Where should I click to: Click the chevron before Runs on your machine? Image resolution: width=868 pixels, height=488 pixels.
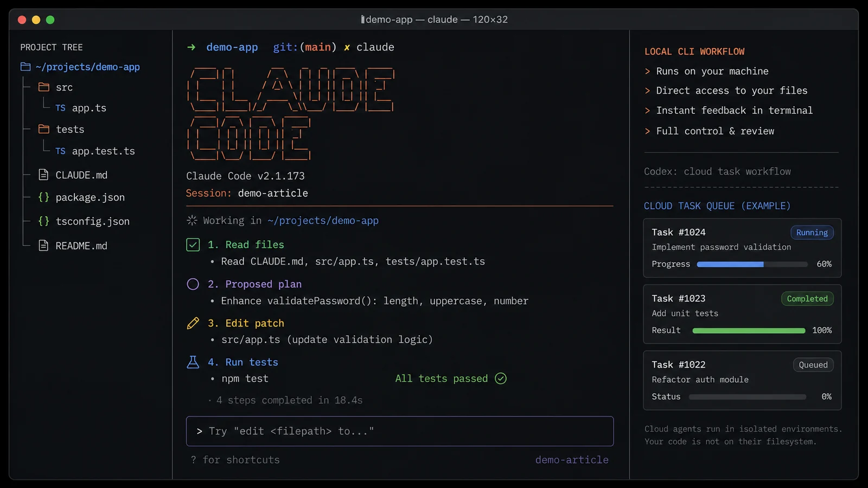click(647, 71)
